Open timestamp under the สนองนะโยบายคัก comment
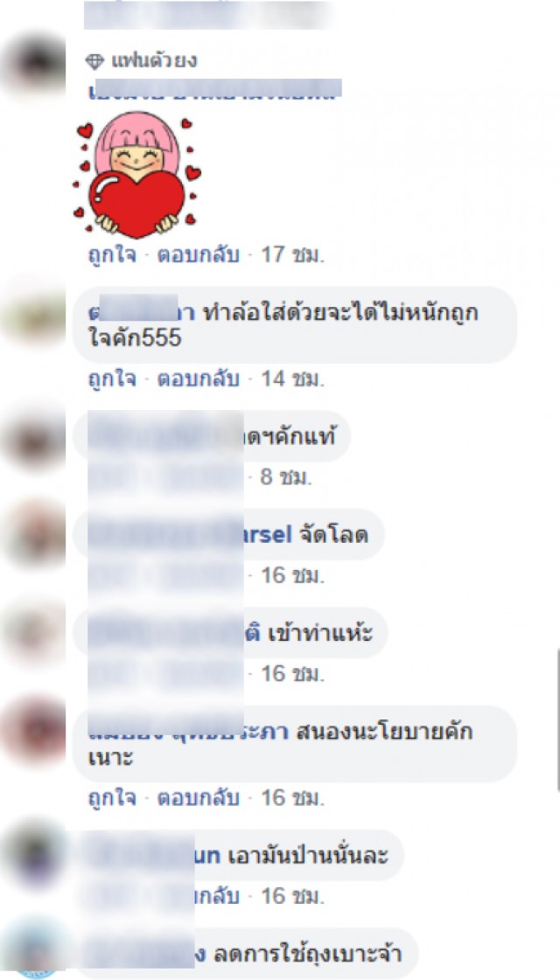The image size is (560, 980). 292,798
